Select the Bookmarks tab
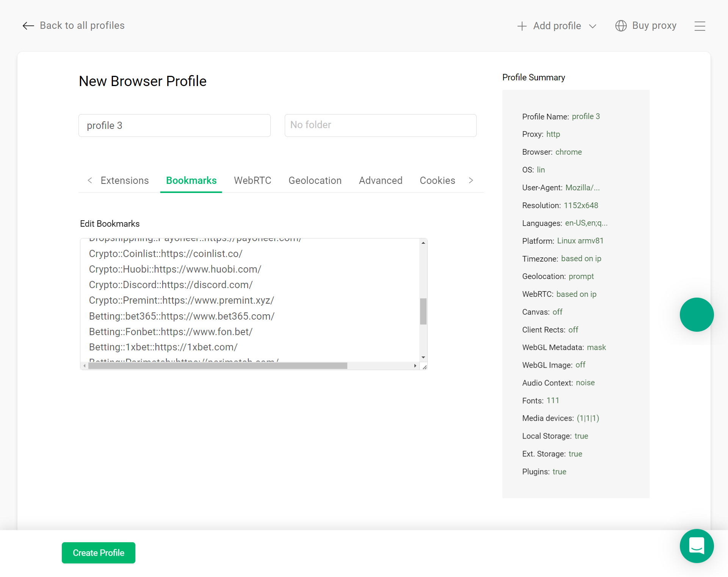Image resolution: width=728 pixels, height=577 pixels. [191, 180]
